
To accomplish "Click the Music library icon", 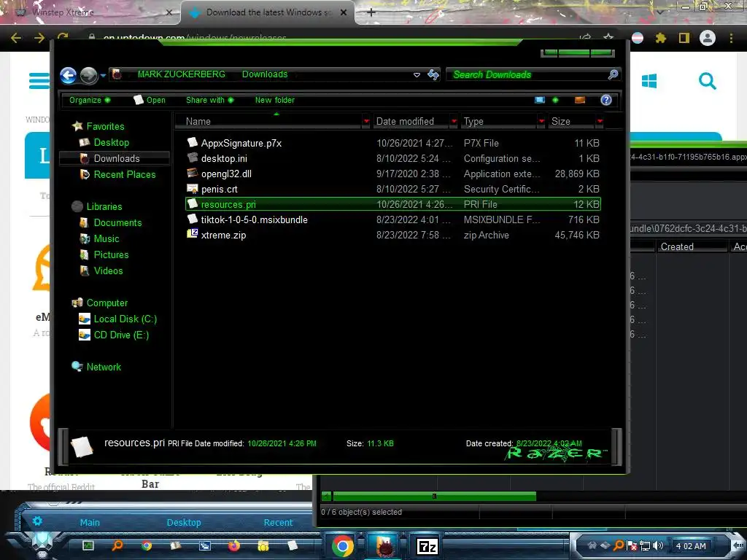I will pos(85,238).
